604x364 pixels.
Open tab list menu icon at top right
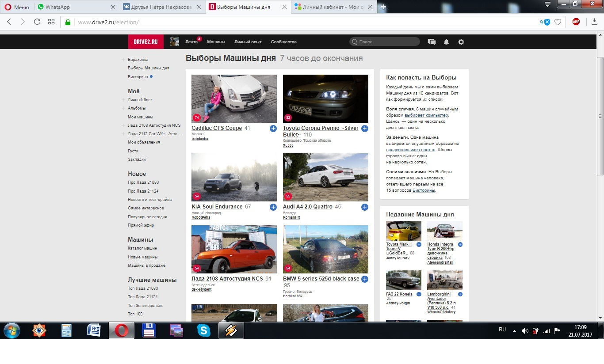(x=547, y=5)
